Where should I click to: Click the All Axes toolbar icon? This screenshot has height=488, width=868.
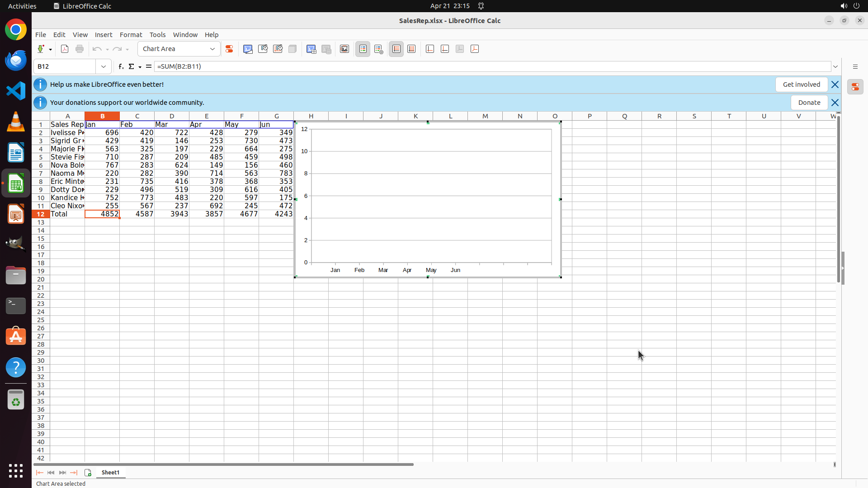[475, 49]
